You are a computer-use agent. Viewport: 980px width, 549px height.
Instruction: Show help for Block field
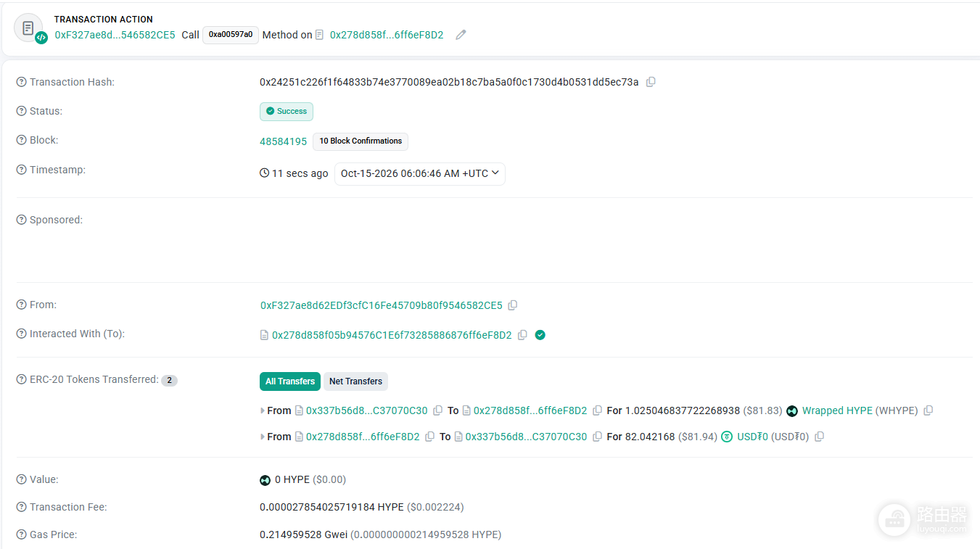[22, 140]
